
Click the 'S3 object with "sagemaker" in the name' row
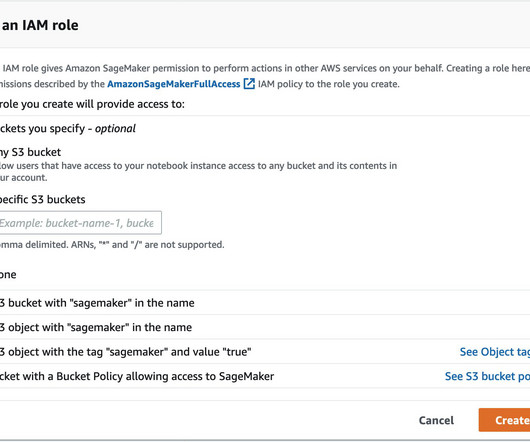[265, 327]
